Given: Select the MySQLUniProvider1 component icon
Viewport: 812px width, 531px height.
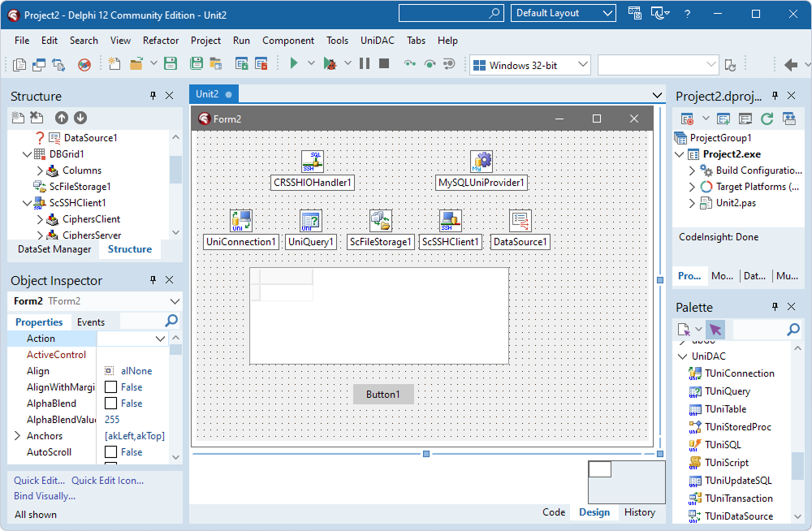Looking at the screenshot, I should (x=482, y=162).
